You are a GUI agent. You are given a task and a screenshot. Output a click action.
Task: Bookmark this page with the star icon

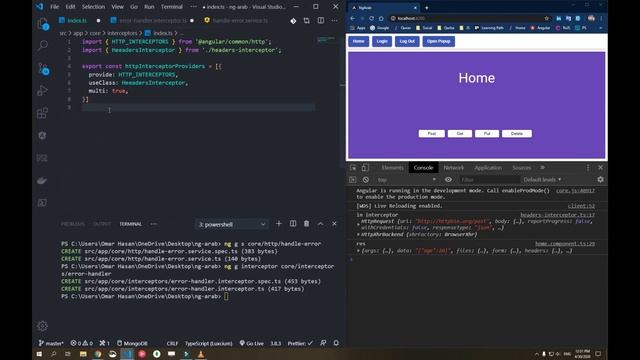click(x=547, y=18)
